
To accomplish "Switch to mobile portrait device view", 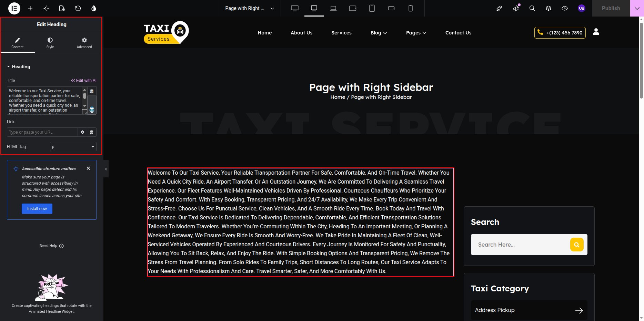I will 411,8.
